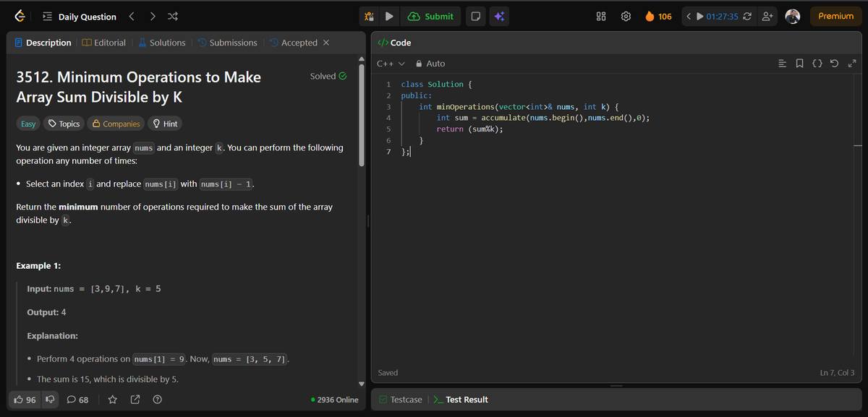Click the Code panel header
868x417 pixels.
395,43
